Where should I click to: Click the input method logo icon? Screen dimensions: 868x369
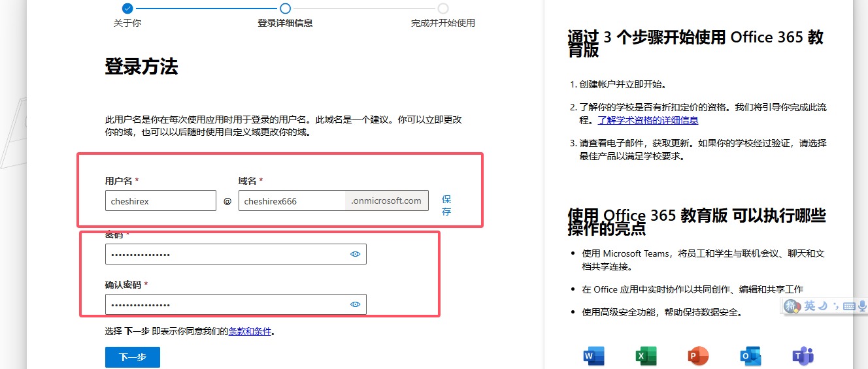(792, 306)
